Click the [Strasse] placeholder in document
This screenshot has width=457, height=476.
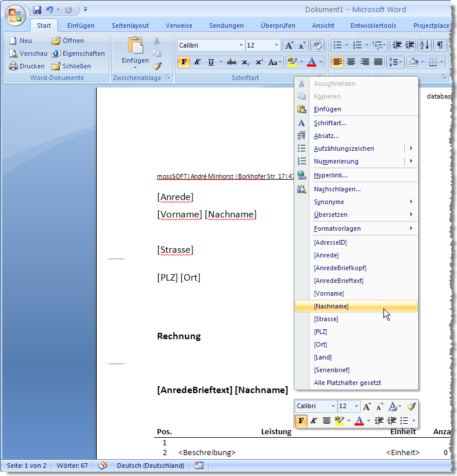[x=175, y=250]
